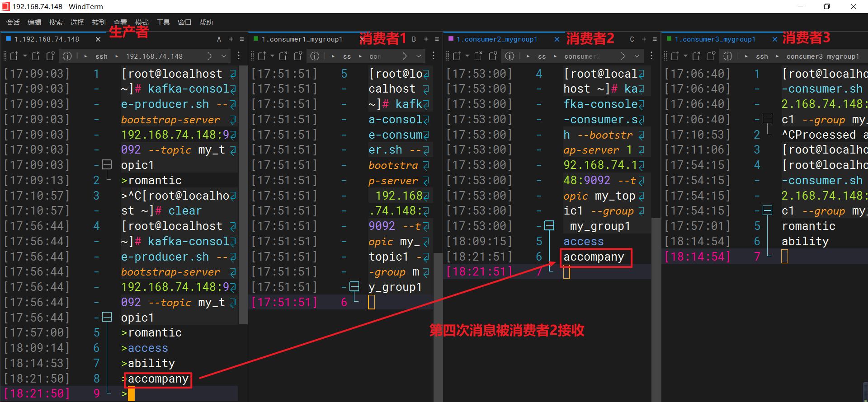Click 192.168.74.148 breadcrumb in the producer pane
Viewport: 868px width, 402px height.
pyautogui.click(x=154, y=56)
